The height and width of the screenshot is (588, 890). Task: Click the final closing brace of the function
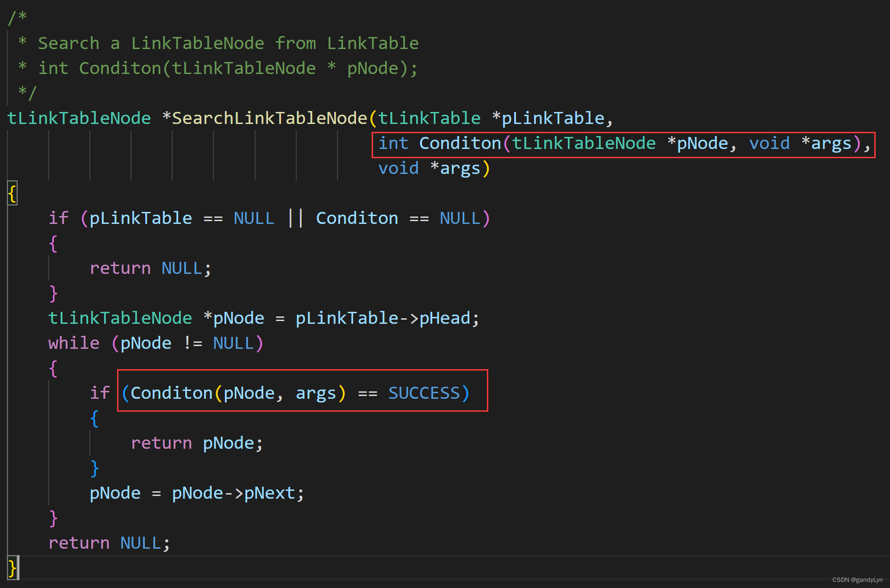(x=12, y=568)
